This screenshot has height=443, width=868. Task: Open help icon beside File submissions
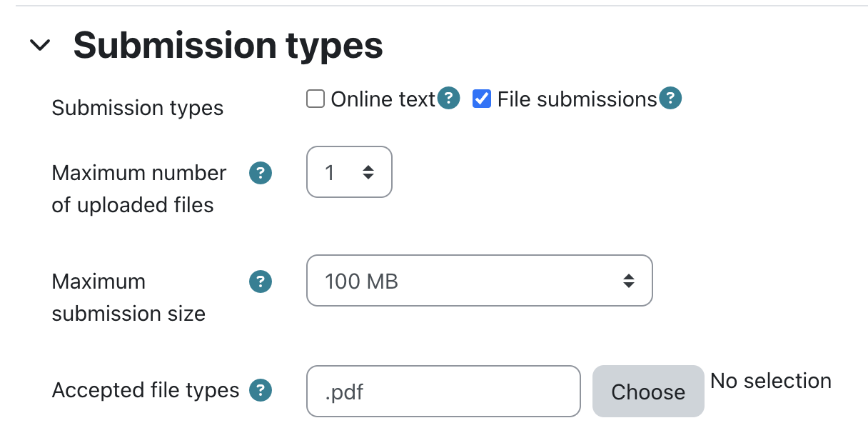[x=670, y=99]
